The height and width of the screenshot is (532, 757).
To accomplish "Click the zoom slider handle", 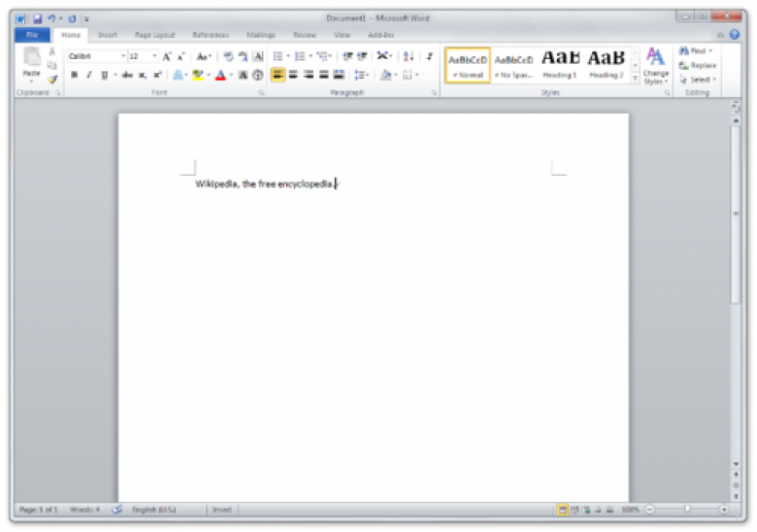I will pyautogui.click(x=687, y=510).
